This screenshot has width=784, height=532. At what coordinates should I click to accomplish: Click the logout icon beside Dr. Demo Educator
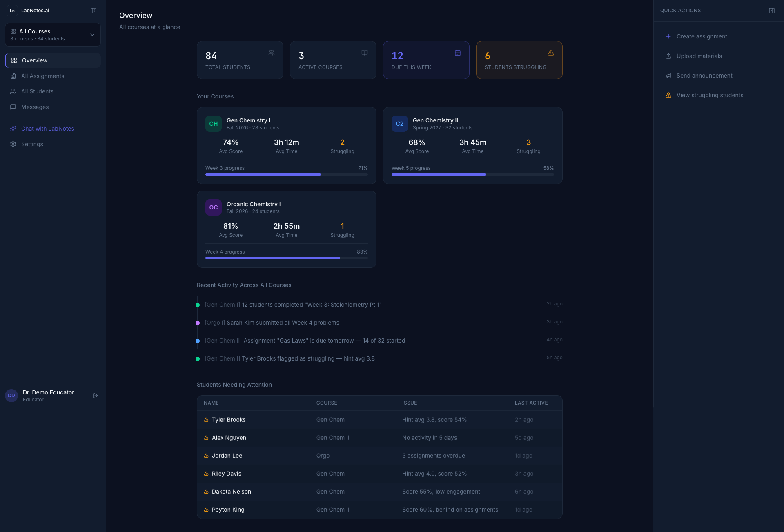point(96,396)
